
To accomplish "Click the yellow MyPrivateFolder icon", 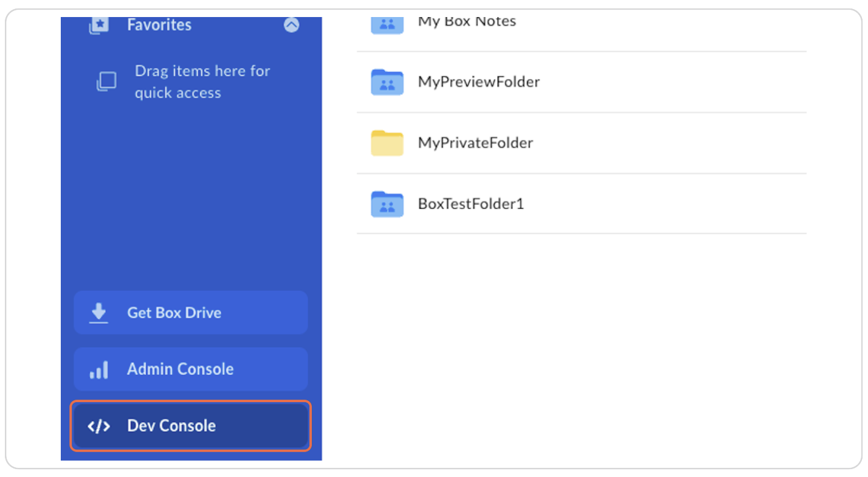I will (387, 143).
